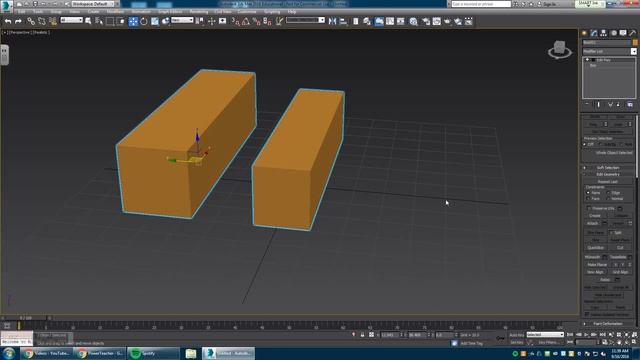Open the Select by Name dialog

coord(99,21)
